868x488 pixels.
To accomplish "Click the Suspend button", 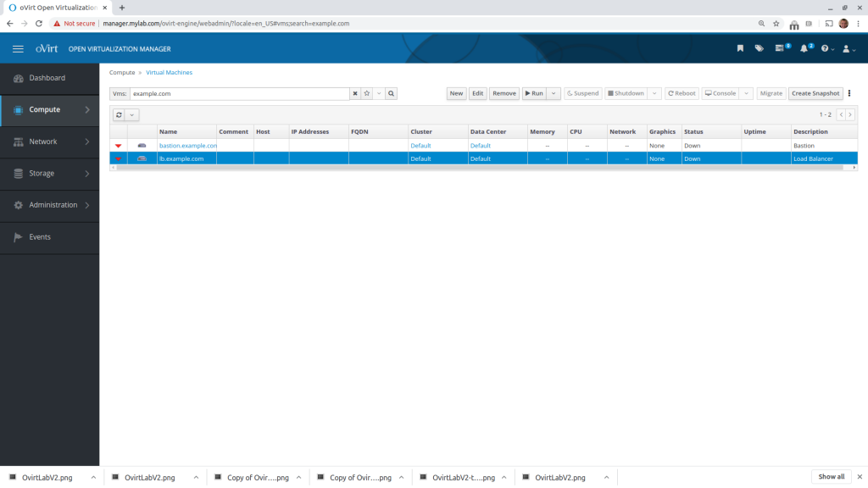I will [583, 93].
